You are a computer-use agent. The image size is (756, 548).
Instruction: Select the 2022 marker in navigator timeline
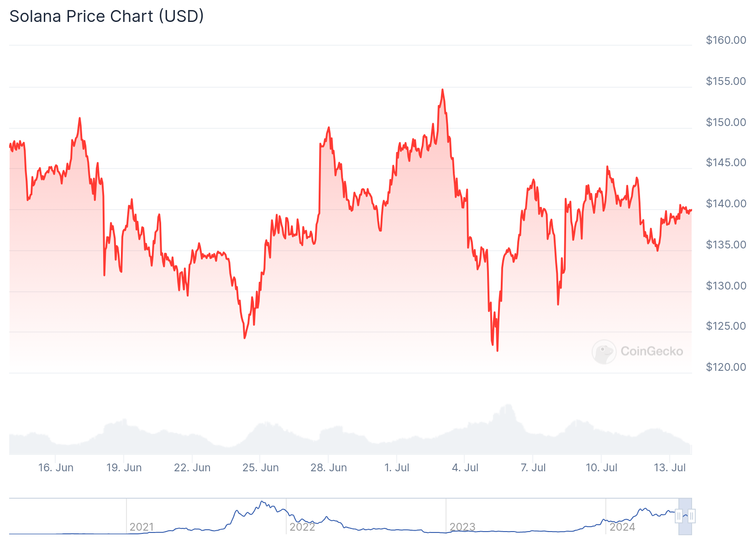coord(302,527)
